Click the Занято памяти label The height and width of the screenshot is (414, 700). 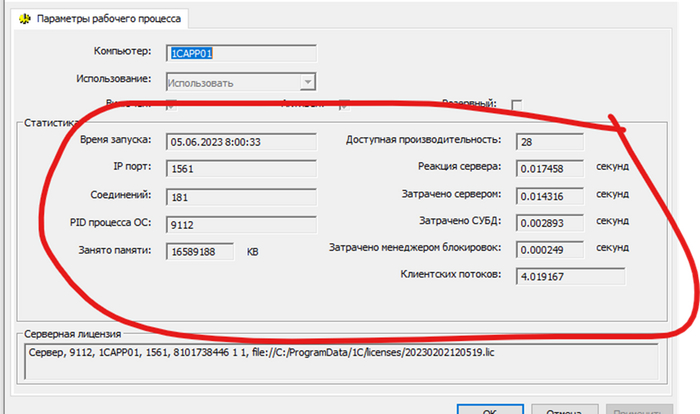[115, 250]
